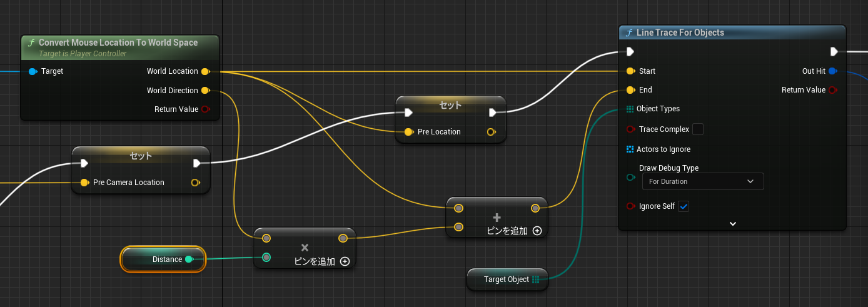868x307 pixels.
Task: Enable the Trace Complex checkbox
Action: pos(698,129)
